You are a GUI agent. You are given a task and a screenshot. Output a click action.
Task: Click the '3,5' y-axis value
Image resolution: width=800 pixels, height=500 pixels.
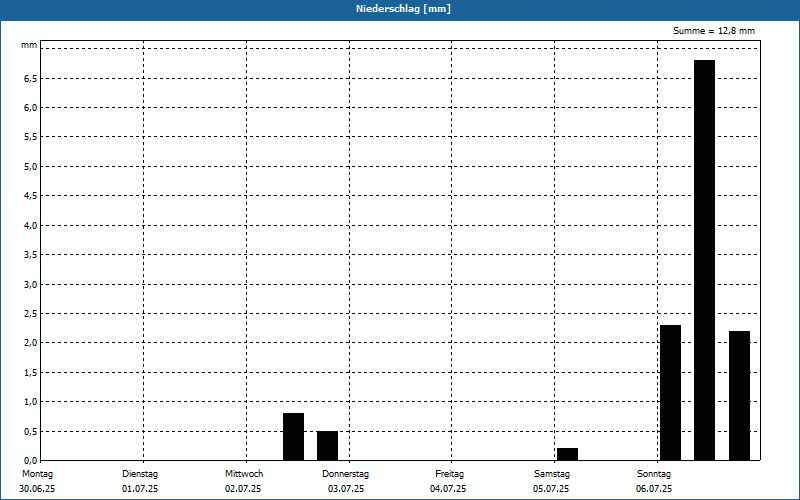(x=30, y=255)
